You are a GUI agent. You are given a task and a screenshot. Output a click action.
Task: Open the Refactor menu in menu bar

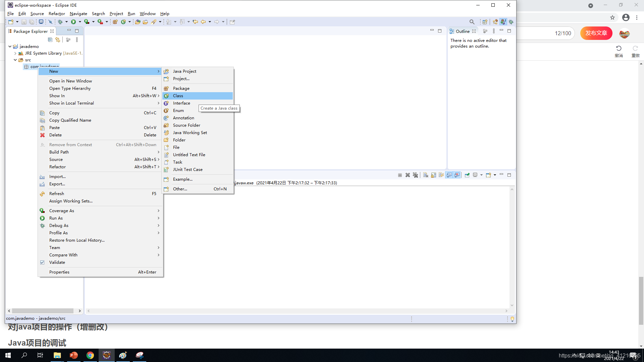tap(57, 14)
